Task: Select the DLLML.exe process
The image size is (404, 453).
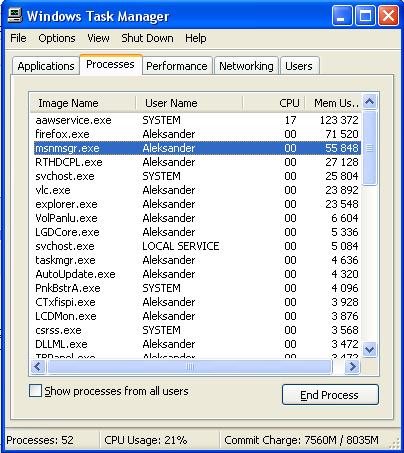Action: pyautogui.click(x=197, y=344)
